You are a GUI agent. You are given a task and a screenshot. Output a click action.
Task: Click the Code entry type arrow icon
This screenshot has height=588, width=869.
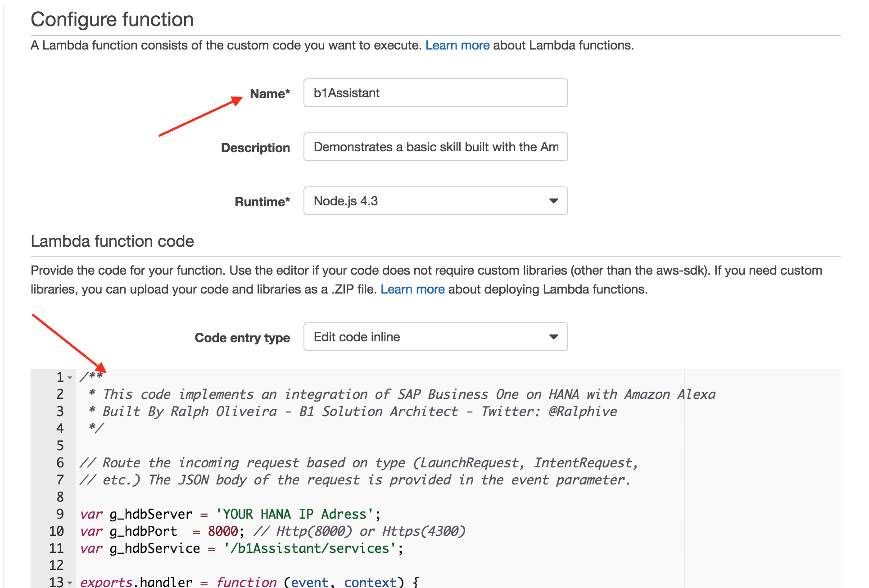(x=553, y=337)
